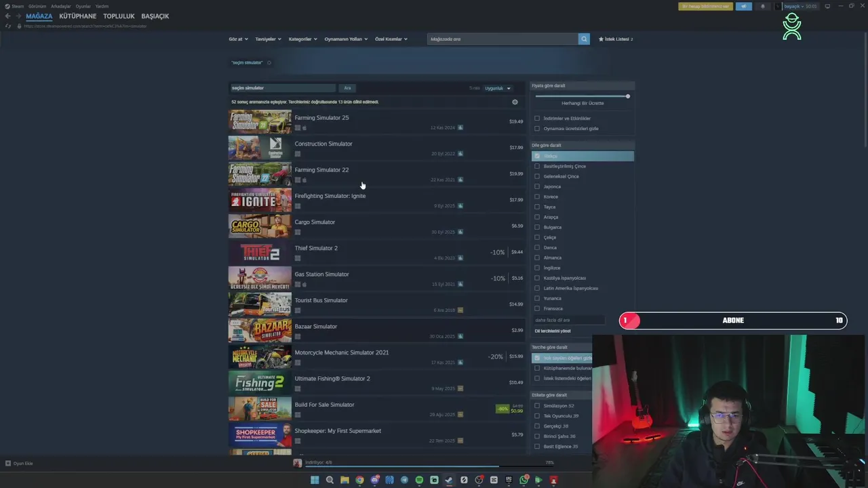Uncheck the Türkçe language filter
The height and width of the screenshot is (488, 868).
pyautogui.click(x=537, y=156)
